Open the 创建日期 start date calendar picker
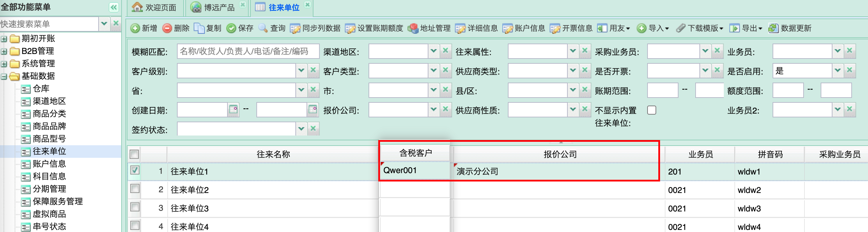Screen dimensions: 868x232 coord(233,110)
